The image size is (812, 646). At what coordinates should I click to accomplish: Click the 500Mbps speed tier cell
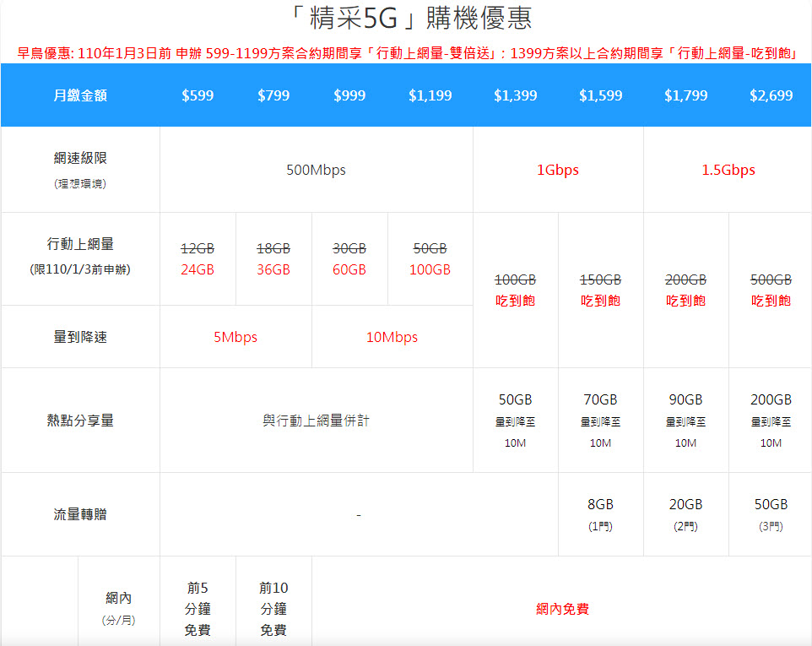316,170
